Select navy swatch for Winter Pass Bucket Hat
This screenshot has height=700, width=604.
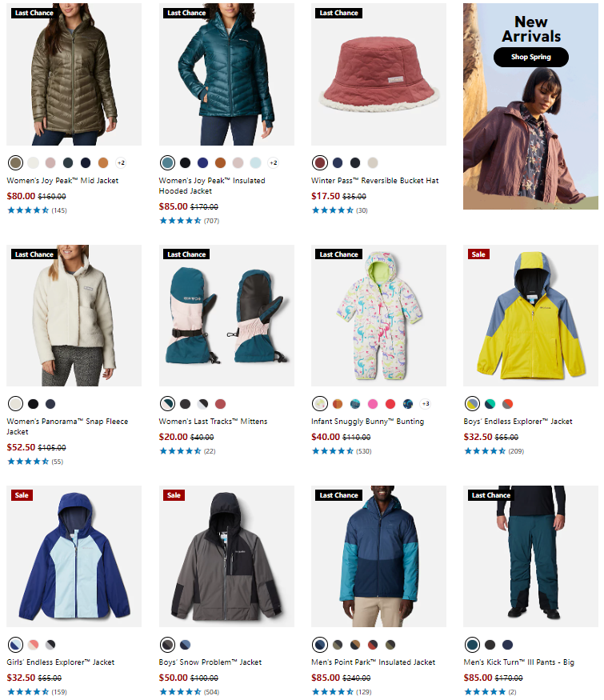tap(338, 163)
